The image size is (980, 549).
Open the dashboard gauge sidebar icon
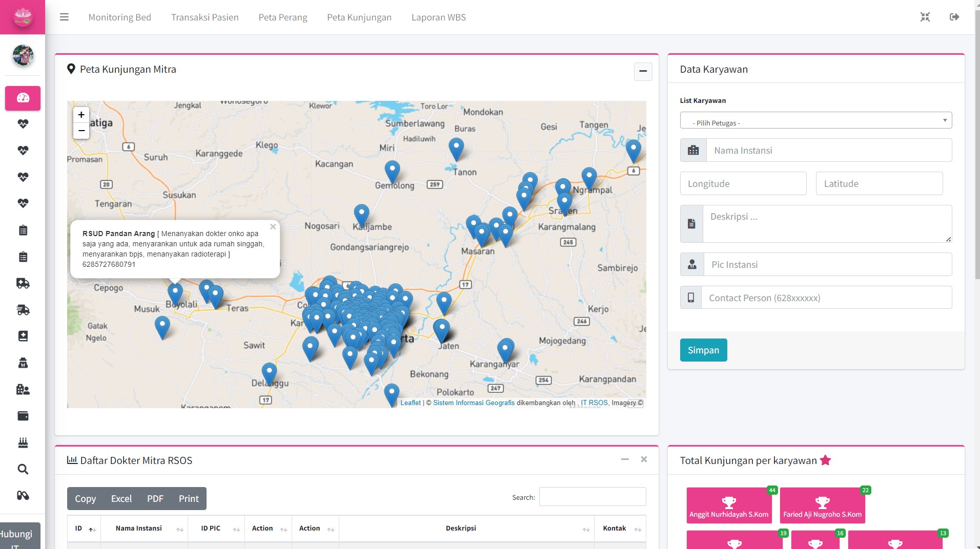pos(23,98)
